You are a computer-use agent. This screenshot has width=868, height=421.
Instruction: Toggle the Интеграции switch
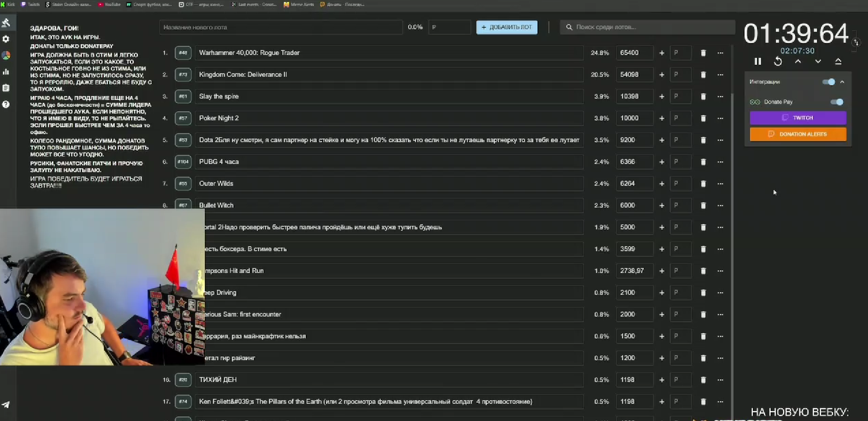click(x=828, y=82)
